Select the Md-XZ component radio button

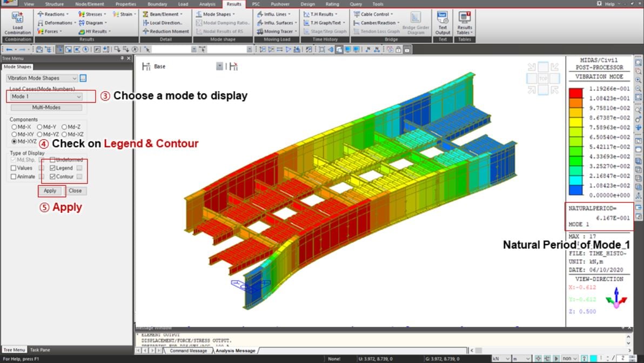click(x=64, y=135)
